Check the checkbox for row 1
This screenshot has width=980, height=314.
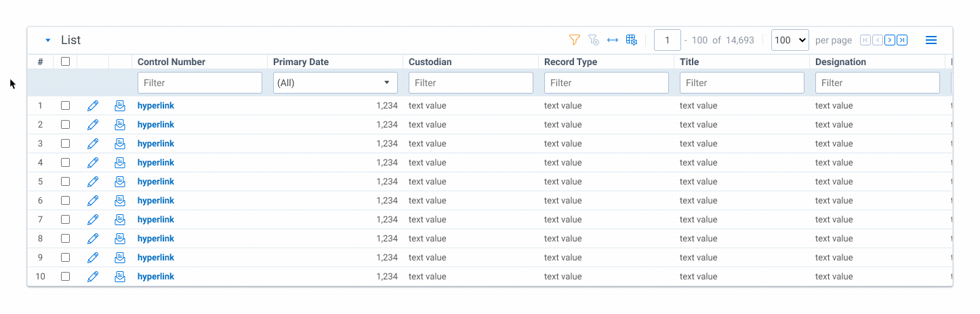coord(66,106)
